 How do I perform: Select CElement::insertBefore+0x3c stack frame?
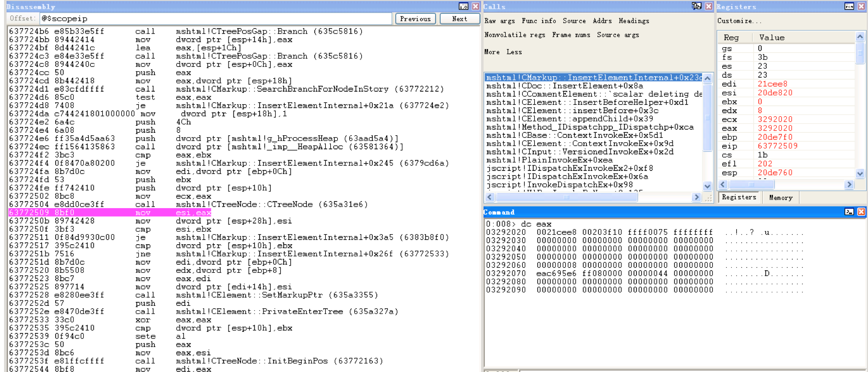pyautogui.click(x=594, y=111)
